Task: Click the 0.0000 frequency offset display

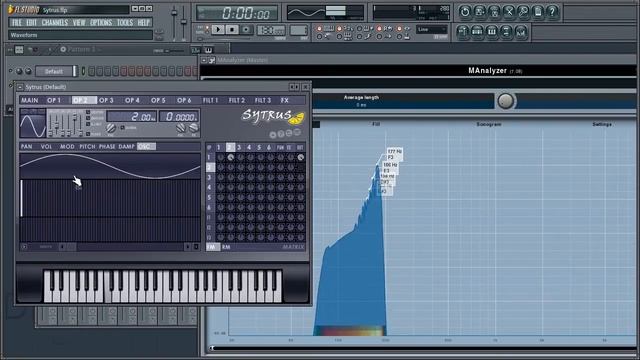Action: pos(179,116)
